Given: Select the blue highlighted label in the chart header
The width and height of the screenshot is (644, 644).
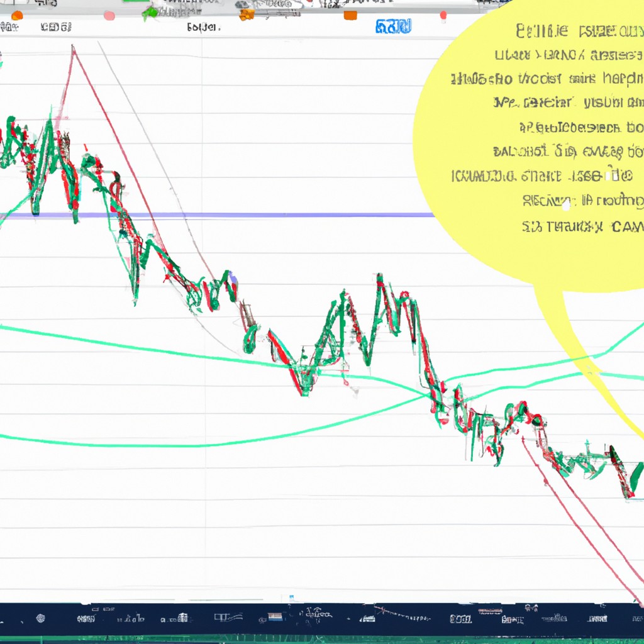Looking at the screenshot, I should pos(393,26).
